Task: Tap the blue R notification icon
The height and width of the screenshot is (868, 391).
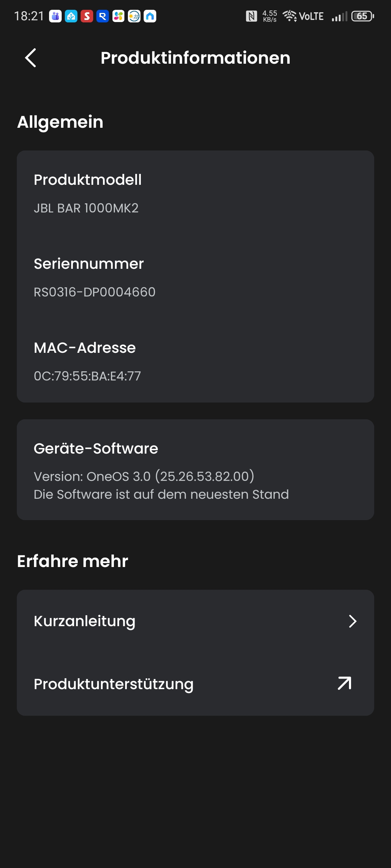Action: point(103,16)
